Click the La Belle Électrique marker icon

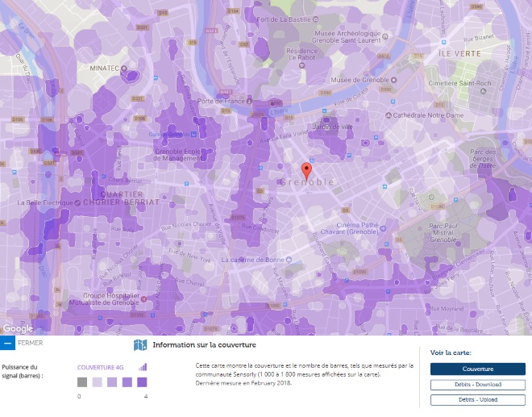77,202
